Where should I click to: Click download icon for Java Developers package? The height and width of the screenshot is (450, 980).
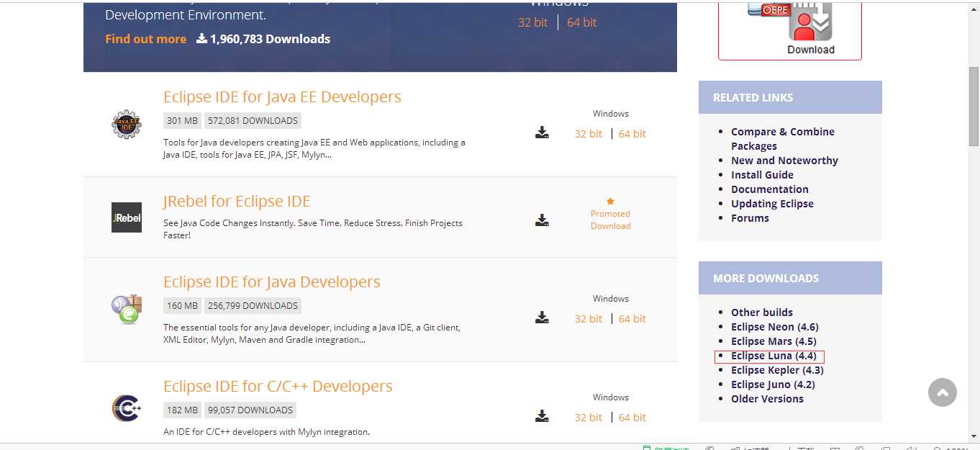coord(542,318)
